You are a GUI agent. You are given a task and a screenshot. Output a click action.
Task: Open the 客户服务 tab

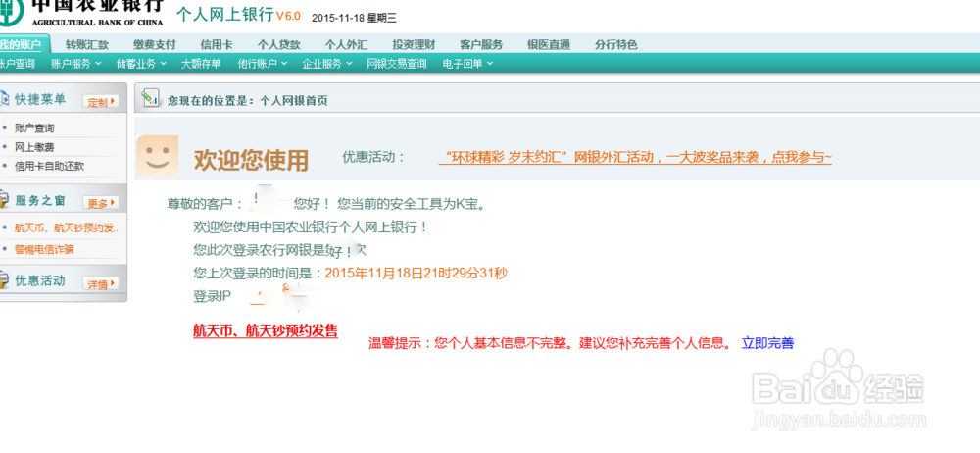coord(481,44)
